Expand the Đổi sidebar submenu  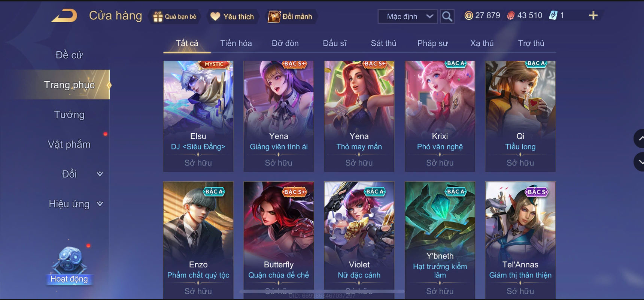(x=100, y=174)
